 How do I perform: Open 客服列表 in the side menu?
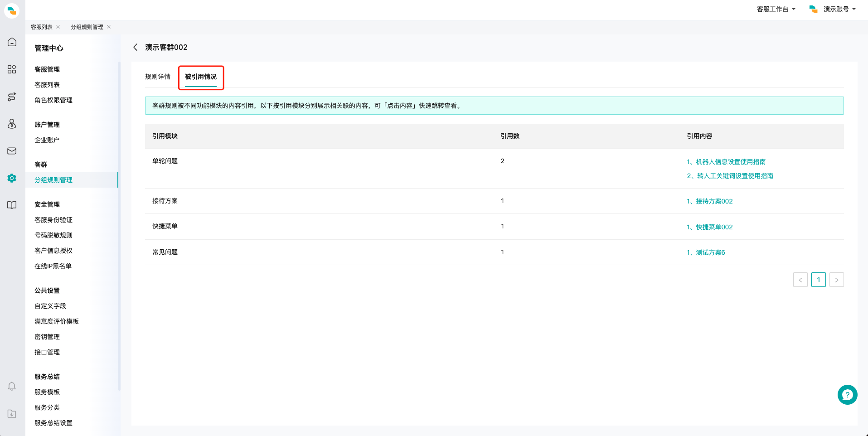[x=47, y=85]
